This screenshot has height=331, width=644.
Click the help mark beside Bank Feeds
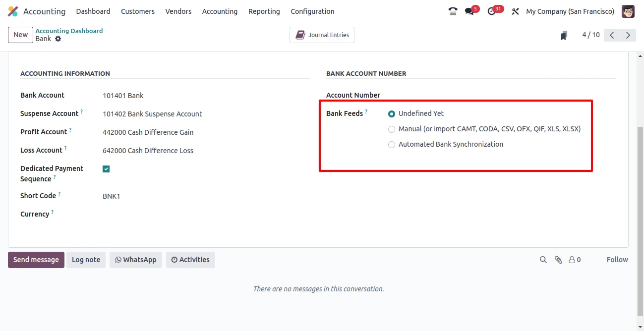pyautogui.click(x=366, y=112)
